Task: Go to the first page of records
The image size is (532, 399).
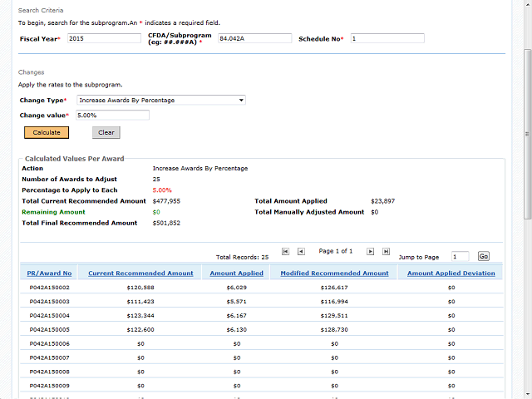Action: (x=286, y=251)
